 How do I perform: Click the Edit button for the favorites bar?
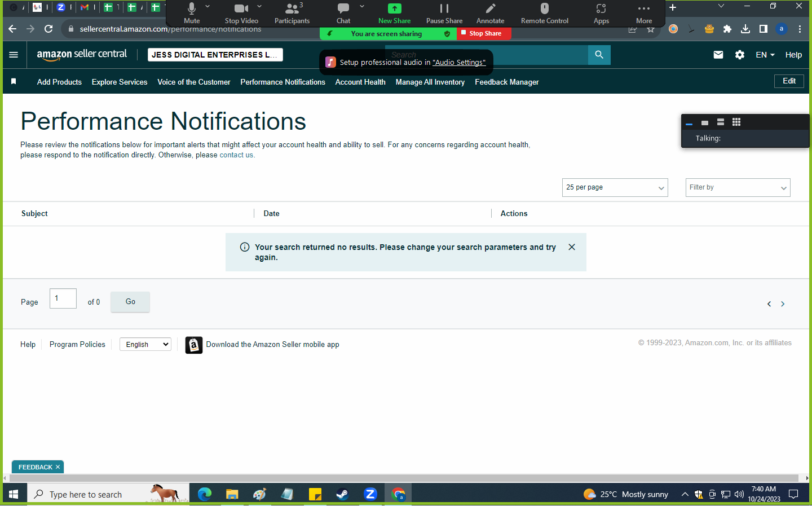click(789, 81)
